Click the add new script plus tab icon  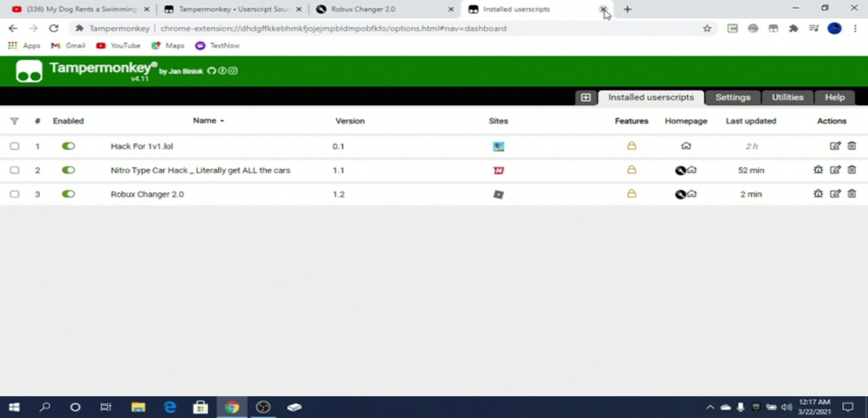(585, 98)
